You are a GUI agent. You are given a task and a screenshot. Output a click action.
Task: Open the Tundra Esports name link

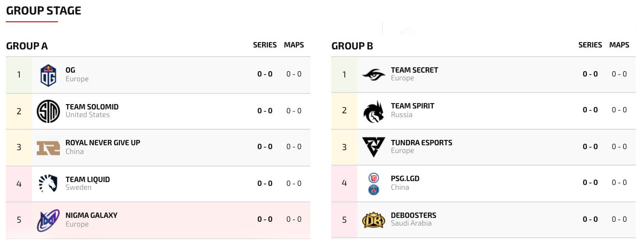[422, 143]
